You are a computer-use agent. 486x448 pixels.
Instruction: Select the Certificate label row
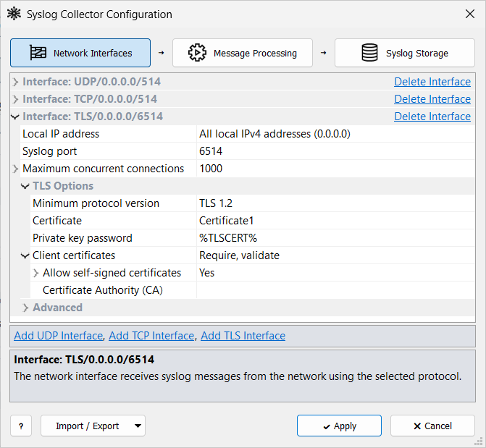57,221
